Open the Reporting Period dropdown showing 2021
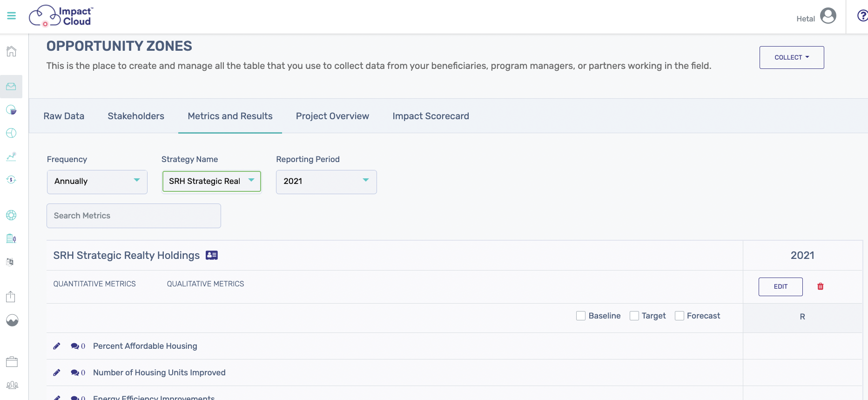Screen dimensions: 868x400 point(326,182)
